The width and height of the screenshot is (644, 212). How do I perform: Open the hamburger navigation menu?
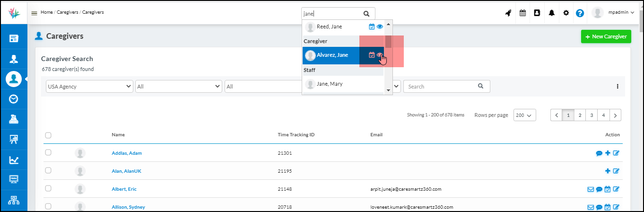(34, 13)
